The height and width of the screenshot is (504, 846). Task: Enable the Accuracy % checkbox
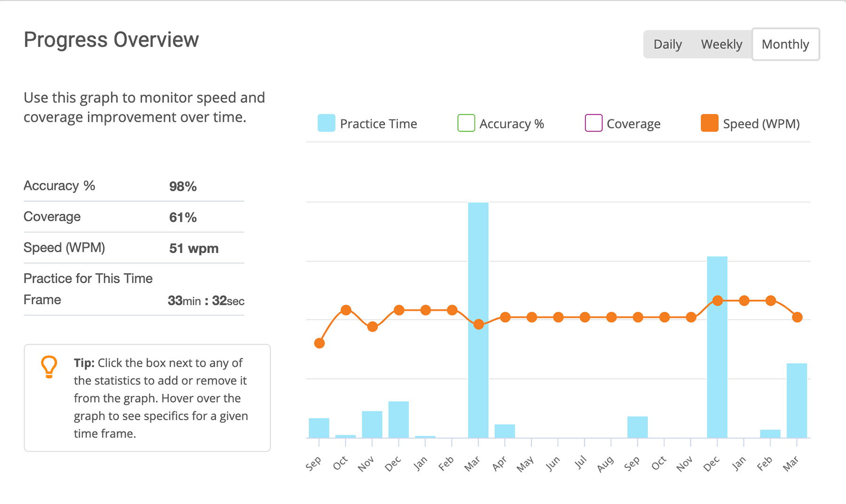pos(466,123)
